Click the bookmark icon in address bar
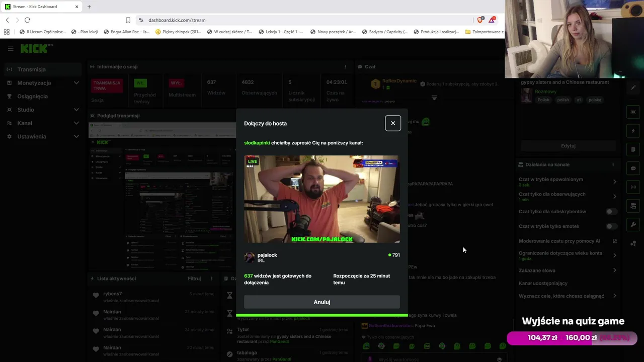Viewport: 644px width, 362px height. [x=128, y=20]
